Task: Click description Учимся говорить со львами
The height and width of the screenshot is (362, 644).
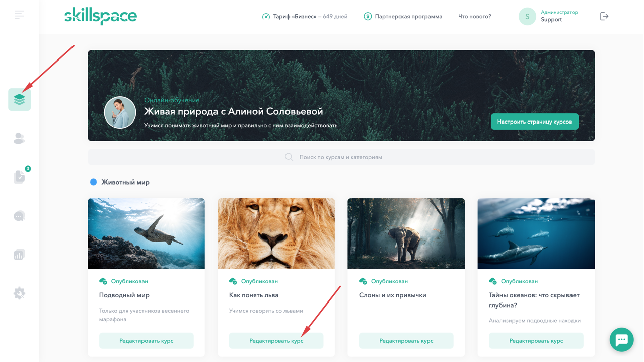Action: pyautogui.click(x=266, y=311)
